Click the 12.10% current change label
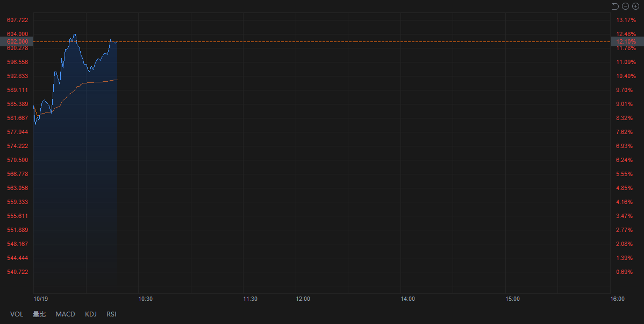The width and height of the screenshot is (644, 324). [x=627, y=41]
